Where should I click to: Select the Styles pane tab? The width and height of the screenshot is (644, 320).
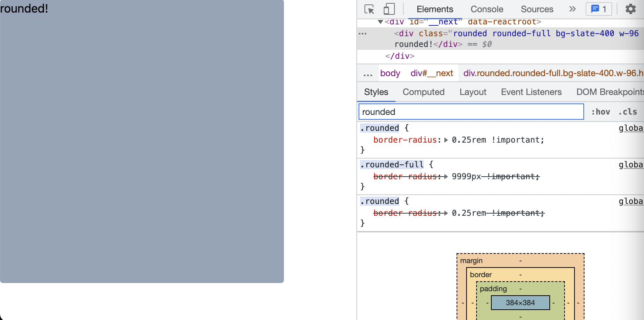click(x=376, y=92)
